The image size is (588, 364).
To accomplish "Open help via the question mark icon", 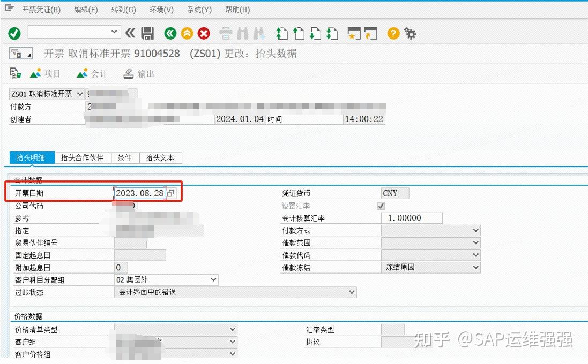I will (x=393, y=33).
